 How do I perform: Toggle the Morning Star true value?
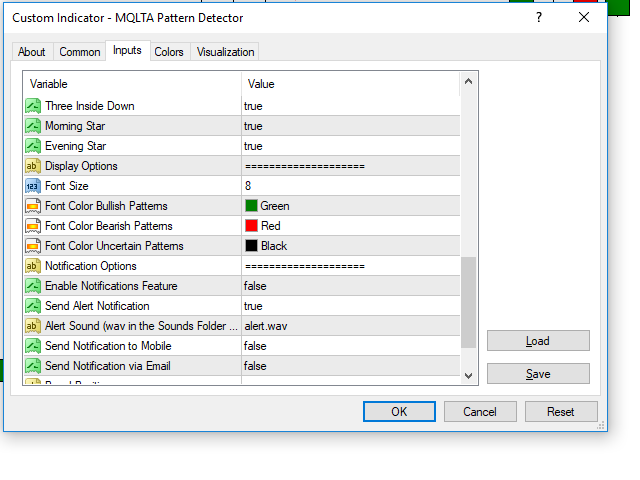point(351,126)
